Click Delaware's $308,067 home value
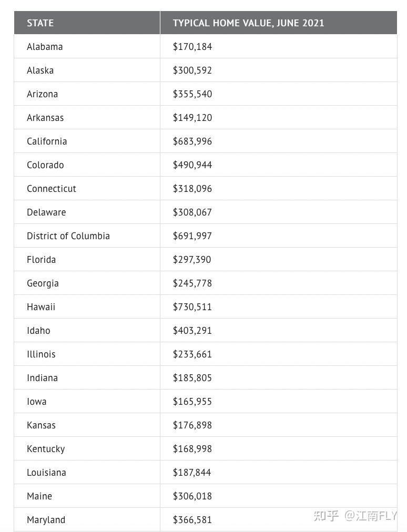The width and height of the screenshot is (407, 532). click(192, 212)
